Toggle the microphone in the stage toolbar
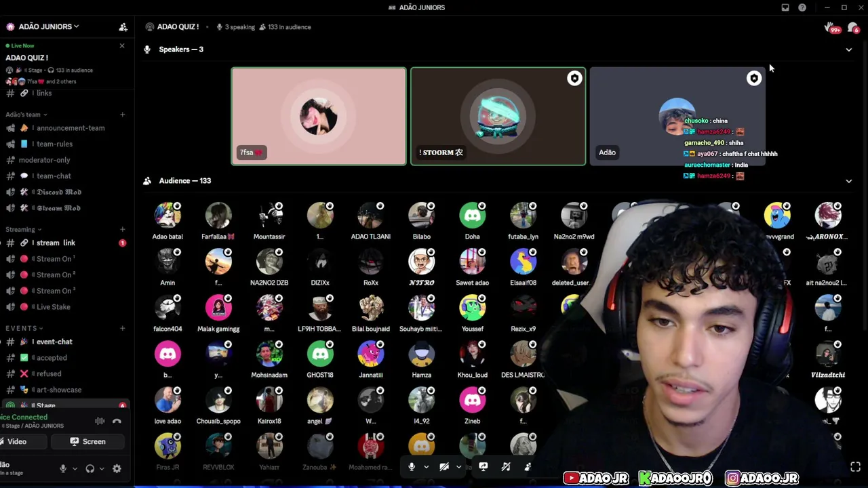Viewport: 868px width, 488px height. pyautogui.click(x=412, y=466)
